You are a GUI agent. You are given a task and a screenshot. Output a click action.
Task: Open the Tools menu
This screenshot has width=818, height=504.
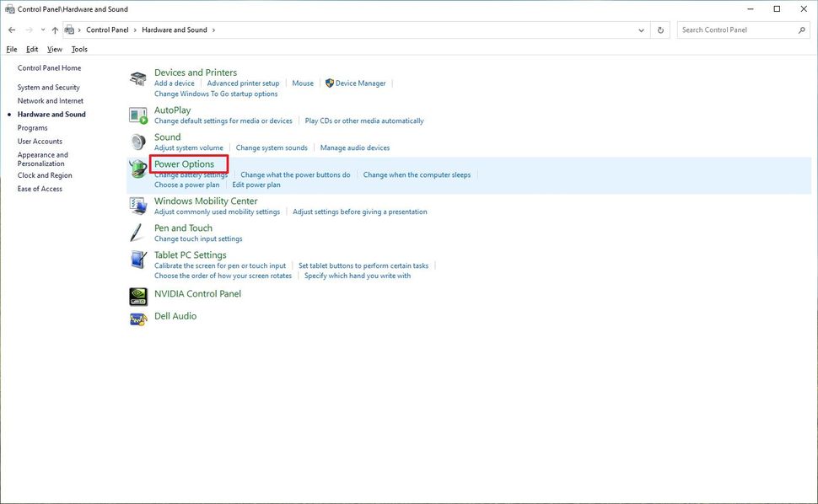click(78, 49)
